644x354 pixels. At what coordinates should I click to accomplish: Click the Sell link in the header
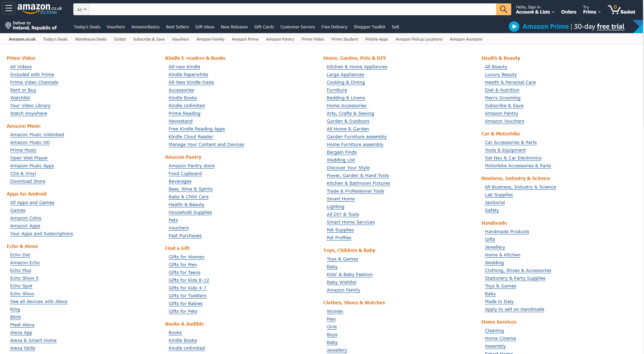[395, 27]
